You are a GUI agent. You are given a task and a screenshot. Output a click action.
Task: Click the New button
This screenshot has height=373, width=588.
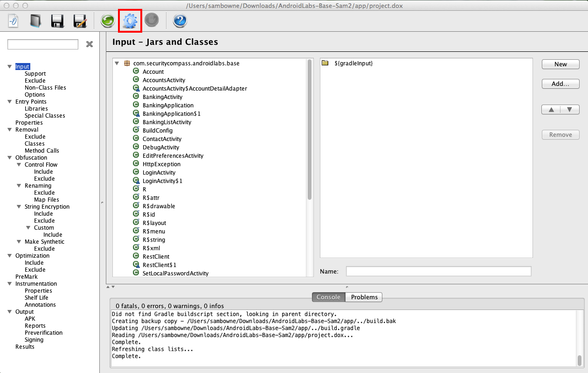(x=560, y=64)
